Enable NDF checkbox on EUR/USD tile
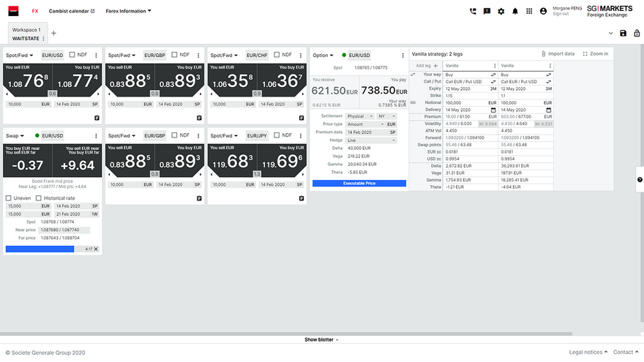The height and width of the screenshot is (362, 644). pyautogui.click(x=72, y=55)
